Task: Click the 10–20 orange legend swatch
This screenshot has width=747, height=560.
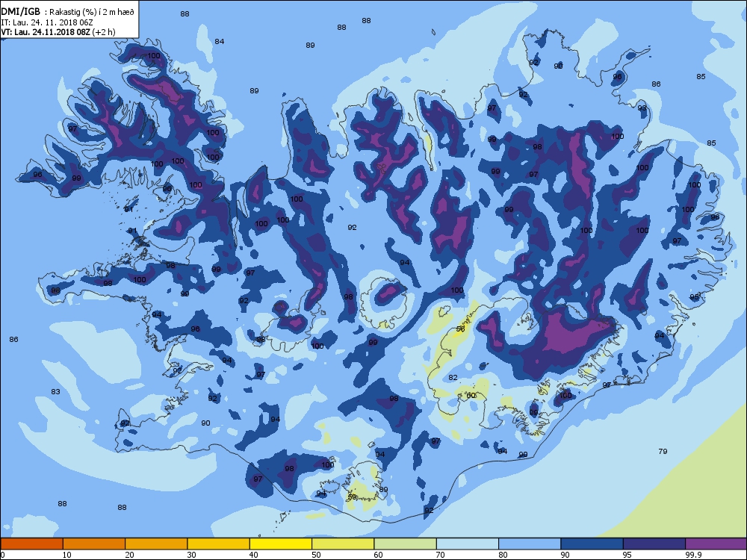Action: [94, 544]
